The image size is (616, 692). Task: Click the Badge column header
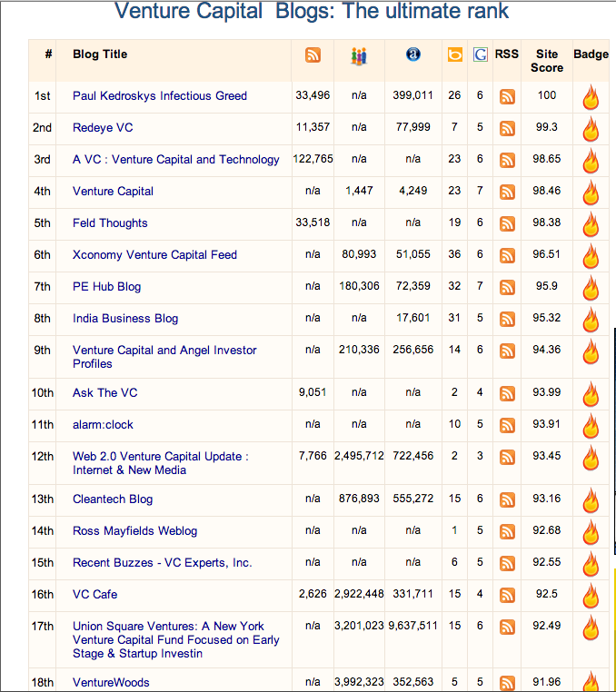(x=591, y=54)
